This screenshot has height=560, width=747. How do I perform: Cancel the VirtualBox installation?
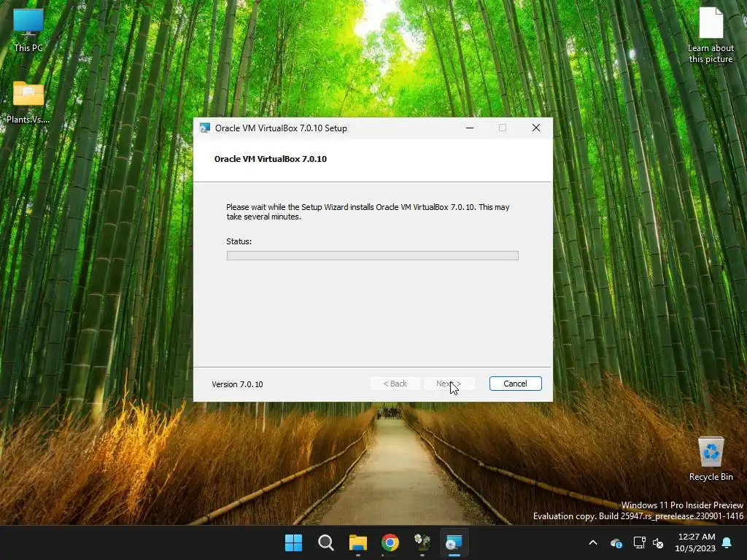515,384
